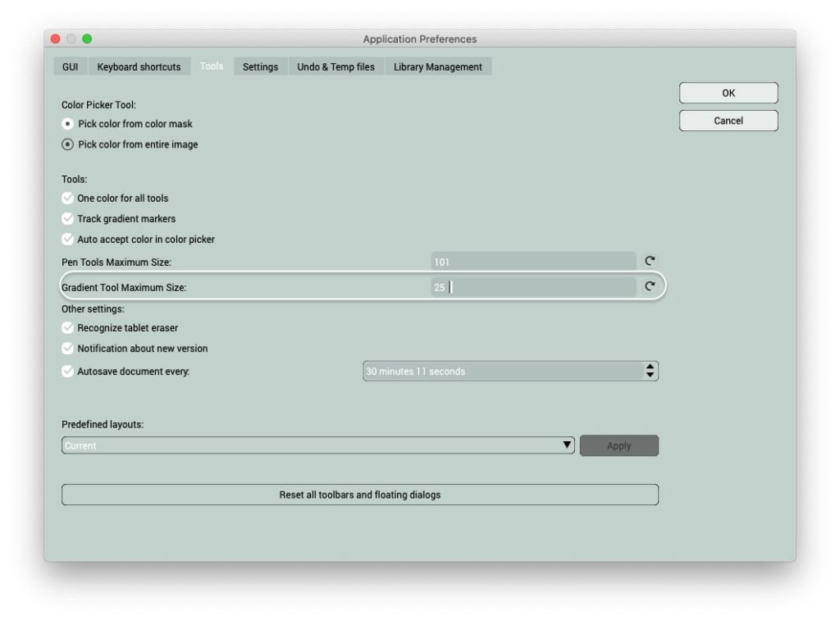Screen dimensions: 840x620
Task: Toggle One color for all tools
Action: point(67,198)
